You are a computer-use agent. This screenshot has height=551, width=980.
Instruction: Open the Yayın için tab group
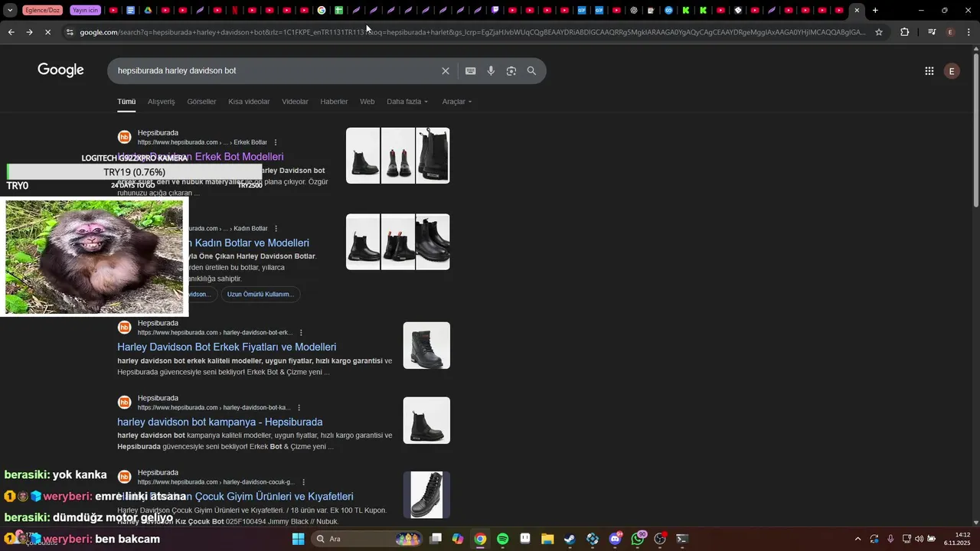point(85,10)
